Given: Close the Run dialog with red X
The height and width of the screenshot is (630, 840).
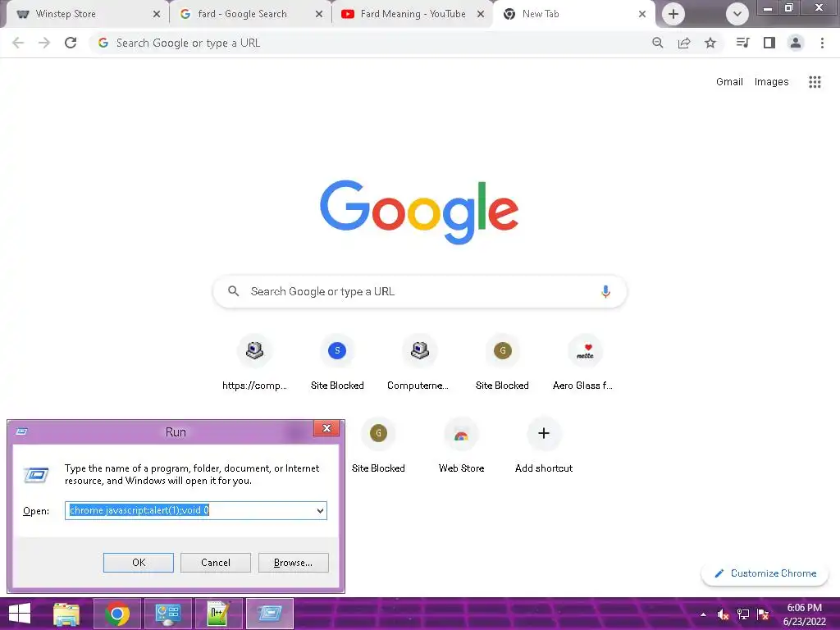Looking at the screenshot, I should point(326,428).
